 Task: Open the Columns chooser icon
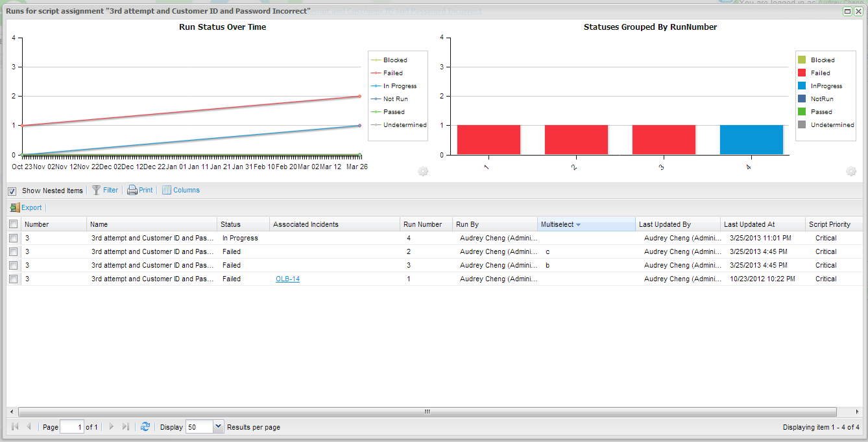click(x=167, y=190)
